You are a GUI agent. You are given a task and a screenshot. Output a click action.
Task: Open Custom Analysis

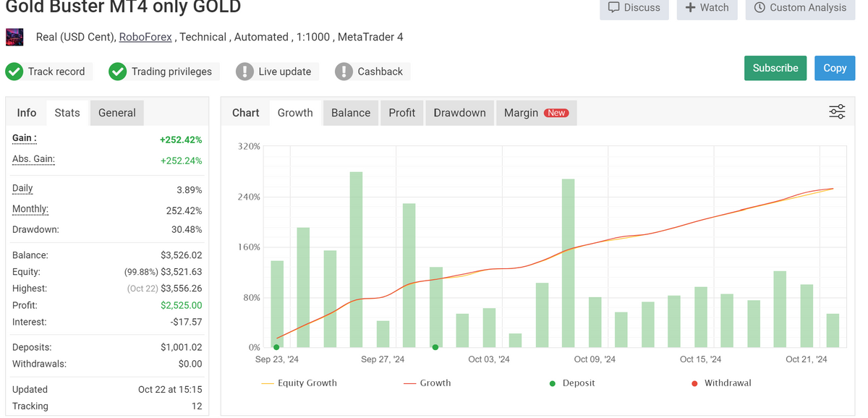[800, 8]
